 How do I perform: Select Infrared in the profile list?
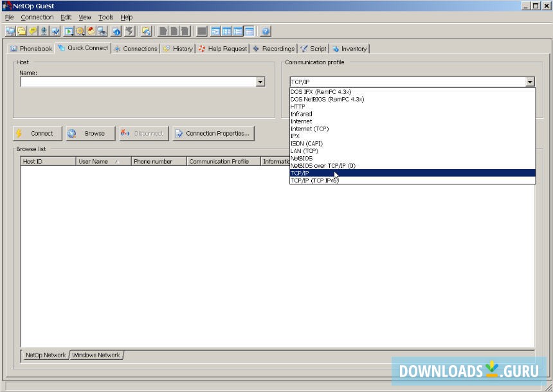point(412,114)
